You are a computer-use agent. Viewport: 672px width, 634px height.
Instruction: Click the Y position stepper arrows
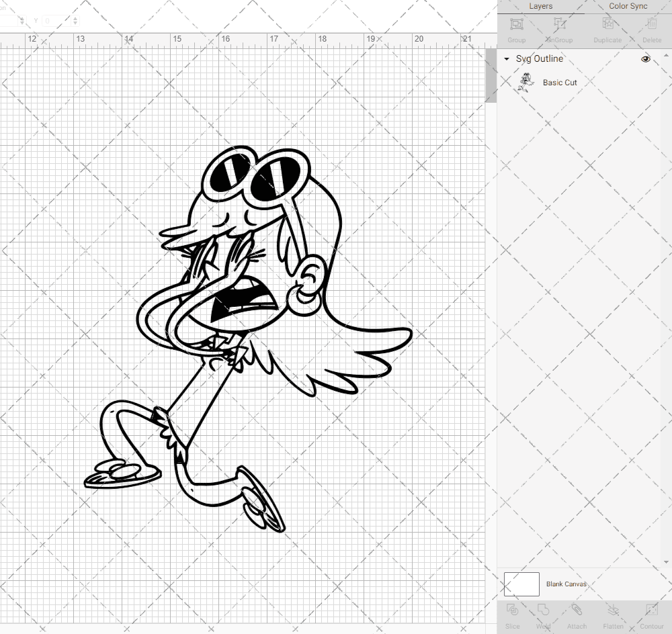[75, 21]
